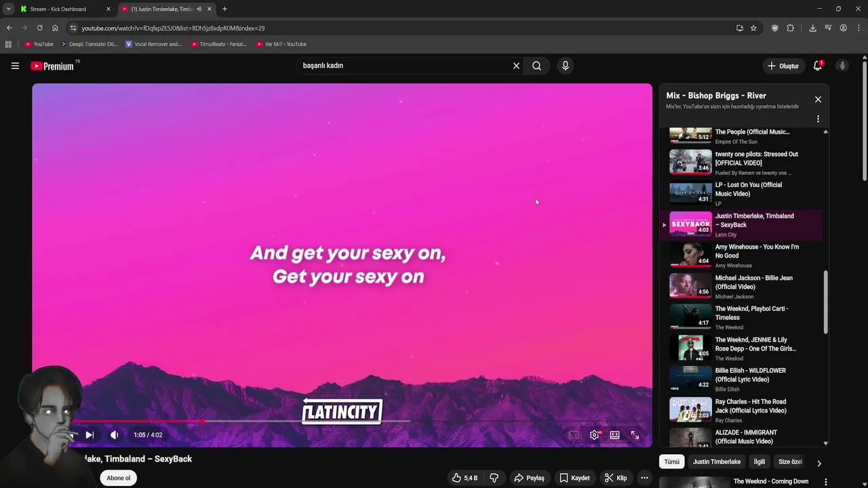Like the video with 5,4 B

pyautogui.click(x=465, y=478)
